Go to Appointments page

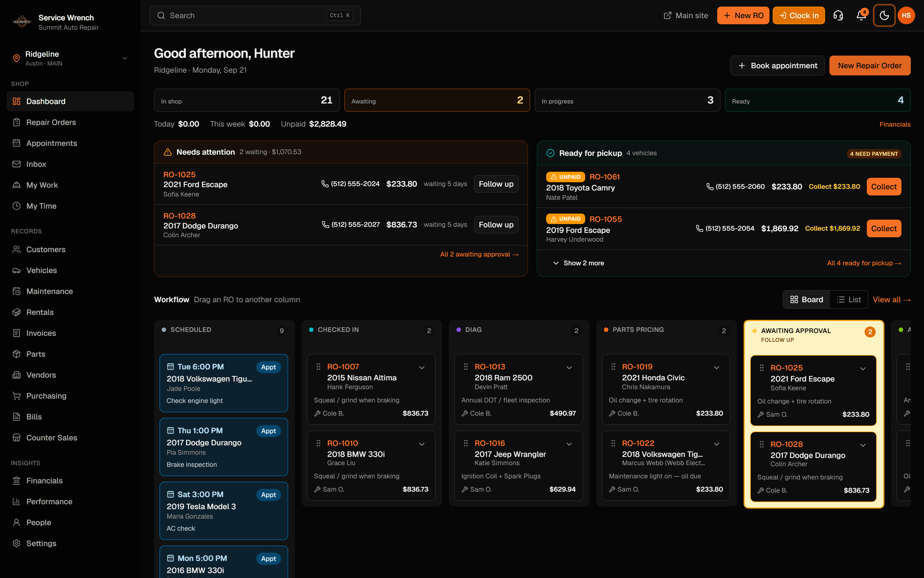[x=70, y=143]
